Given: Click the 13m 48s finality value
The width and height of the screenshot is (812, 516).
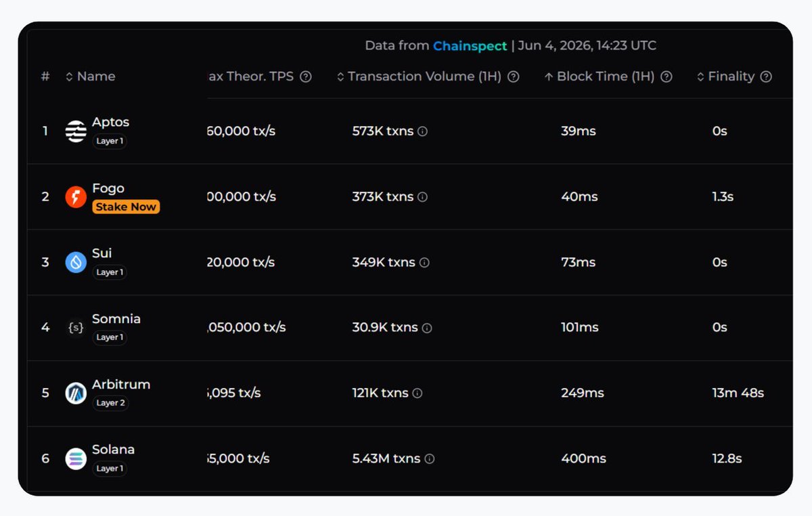Looking at the screenshot, I should [x=738, y=393].
